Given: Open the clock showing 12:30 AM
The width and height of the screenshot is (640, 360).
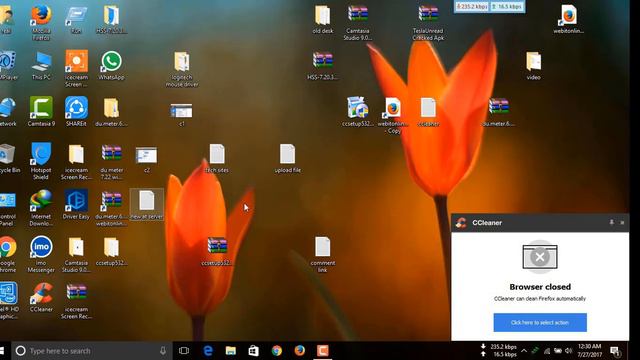Looking at the screenshot, I should (x=589, y=351).
